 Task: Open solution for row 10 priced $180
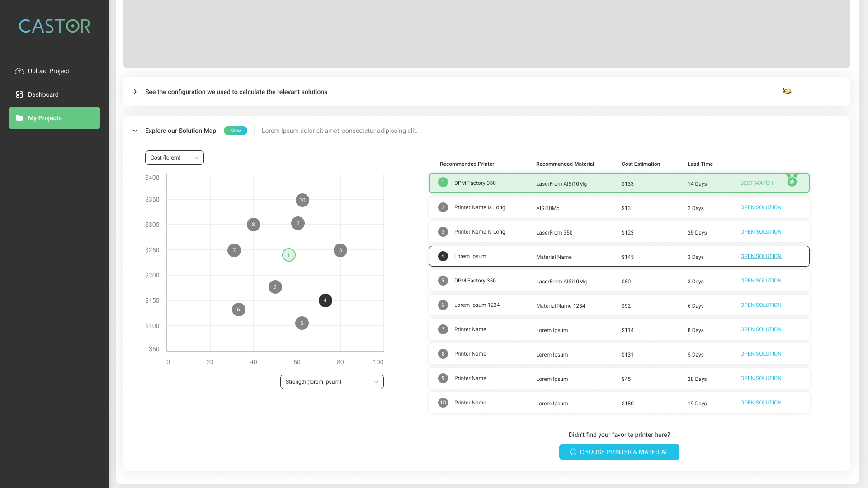(761, 403)
